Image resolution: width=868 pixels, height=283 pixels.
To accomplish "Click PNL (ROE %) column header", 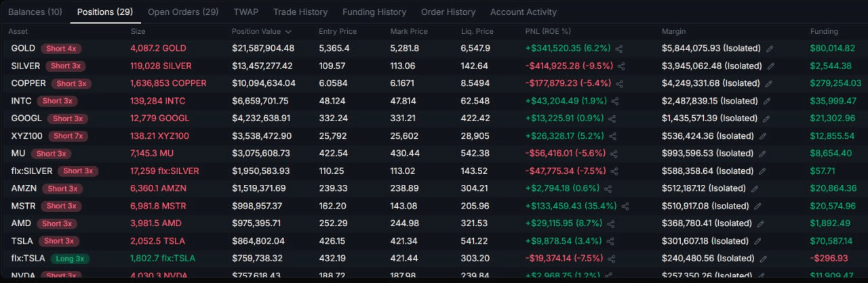I will point(548,32).
